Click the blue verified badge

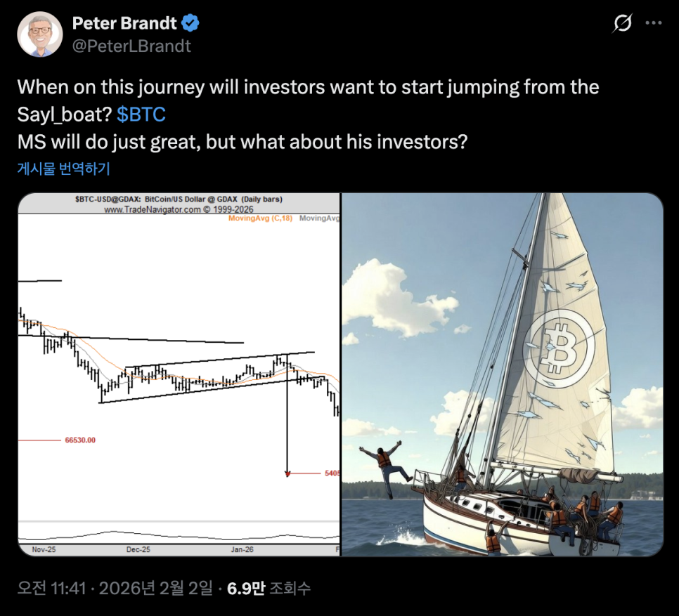190,23
